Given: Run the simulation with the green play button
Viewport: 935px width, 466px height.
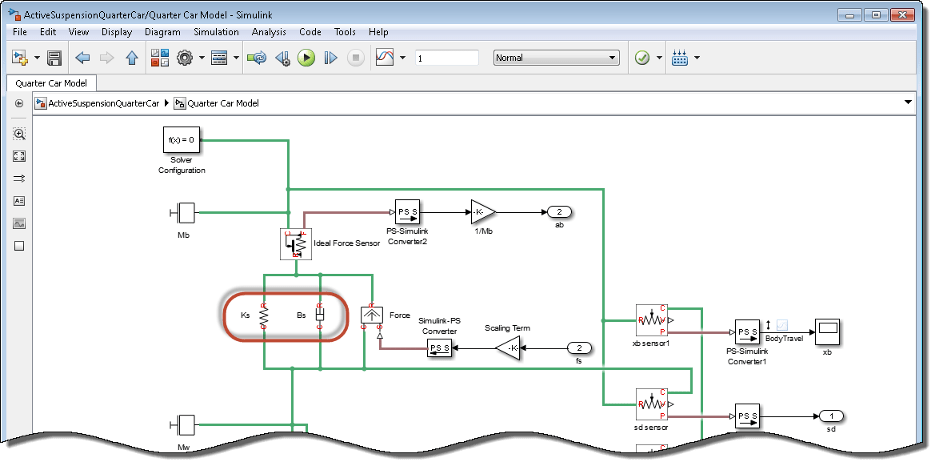Looking at the screenshot, I should click(x=306, y=58).
